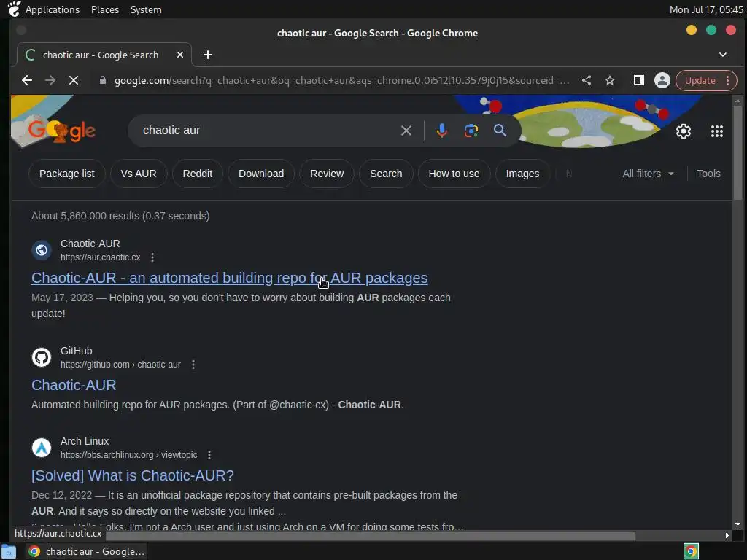This screenshot has width=747, height=560.
Task: Click scrollbar down arrow
Action: click(738, 525)
